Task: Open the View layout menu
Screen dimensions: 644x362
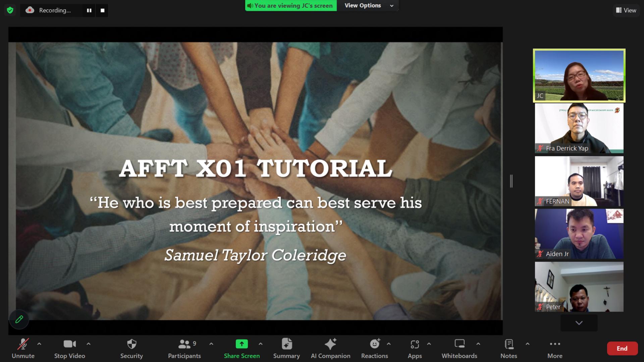Action: click(626, 10)
